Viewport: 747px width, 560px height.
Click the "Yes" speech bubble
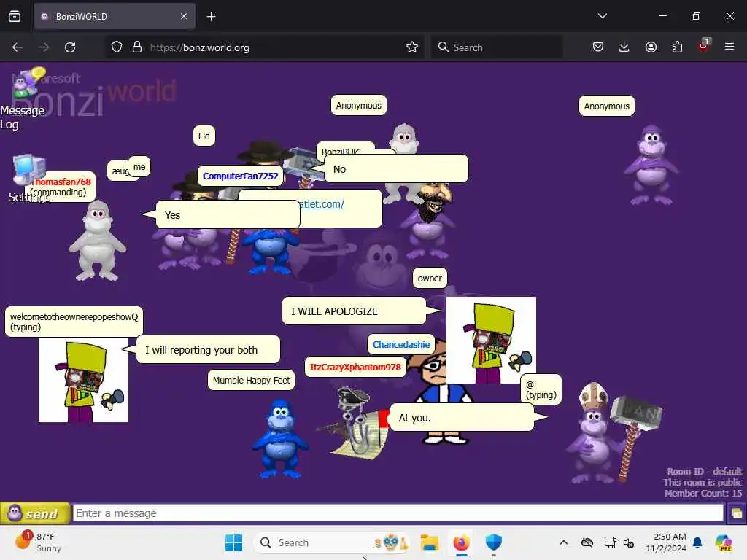tap(228, 214)
